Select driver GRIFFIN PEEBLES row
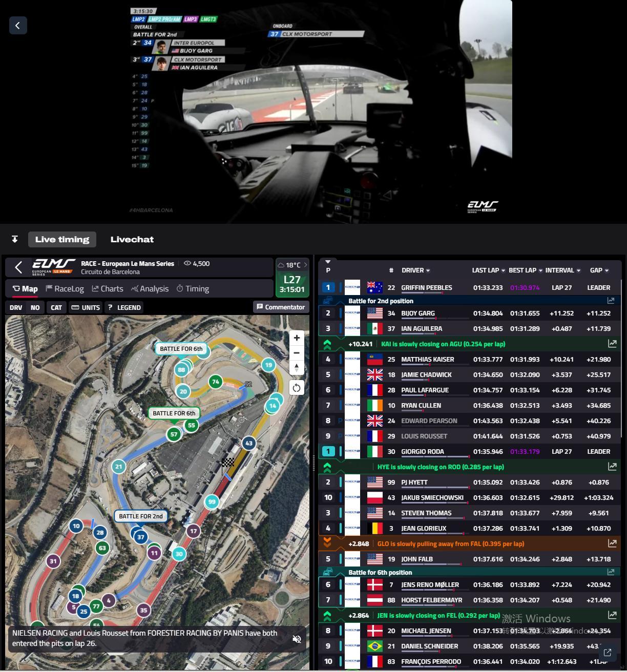Viewport: 627px width, 672px height. coord(469,287)
